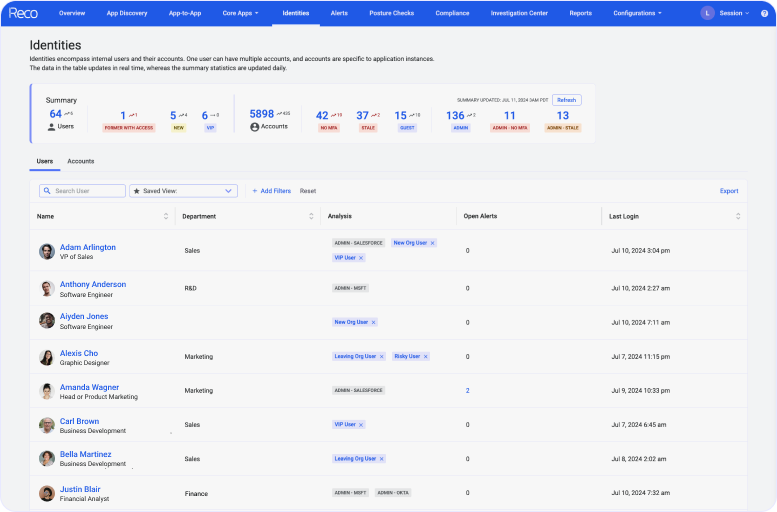Sort by Department column arrows
The image size is (777, 512).
(x=312, y=216)
